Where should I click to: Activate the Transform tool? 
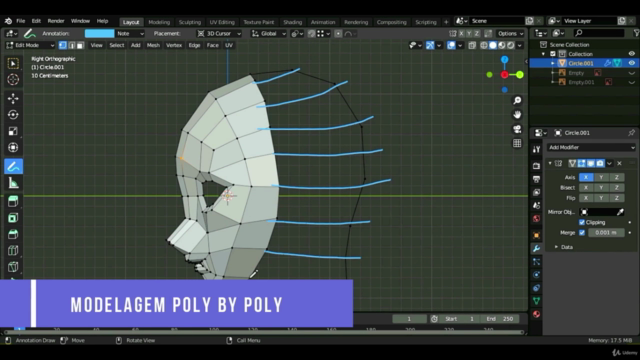pos(13,147)
